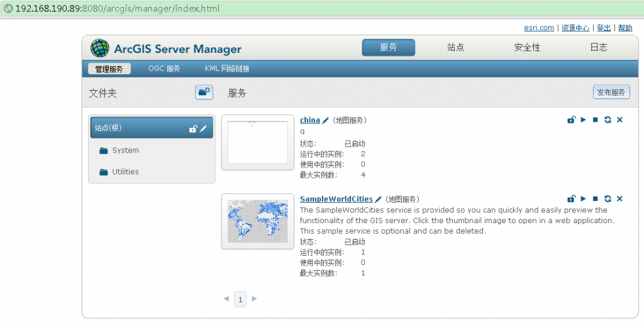
Task: Switch to the 站点 tab
Action: pos(455,47)
